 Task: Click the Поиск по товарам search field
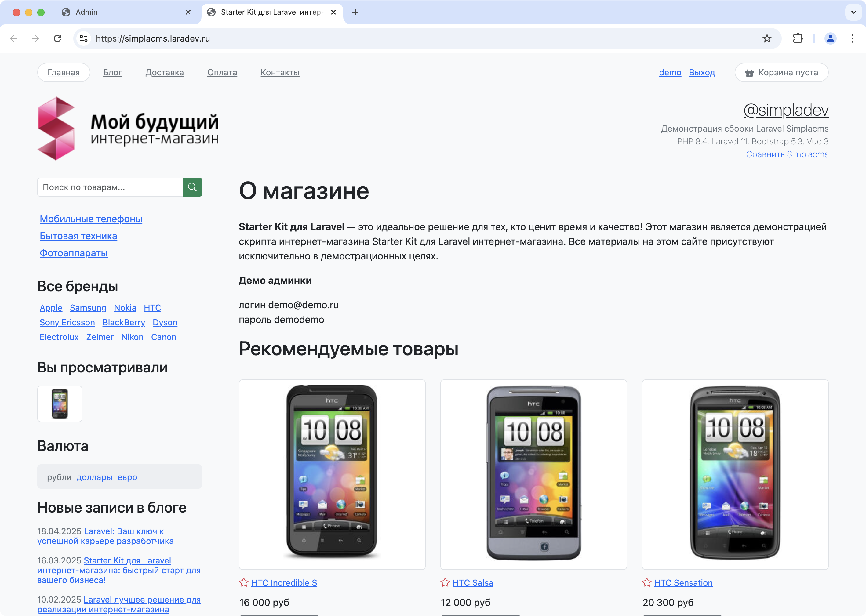click(x=110, y=187)
